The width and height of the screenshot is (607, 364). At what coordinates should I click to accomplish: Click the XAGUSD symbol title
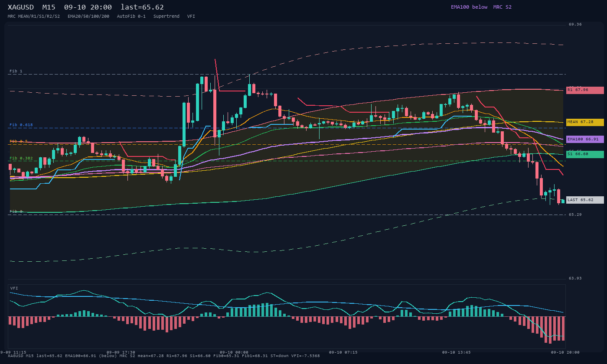[21, 7]
